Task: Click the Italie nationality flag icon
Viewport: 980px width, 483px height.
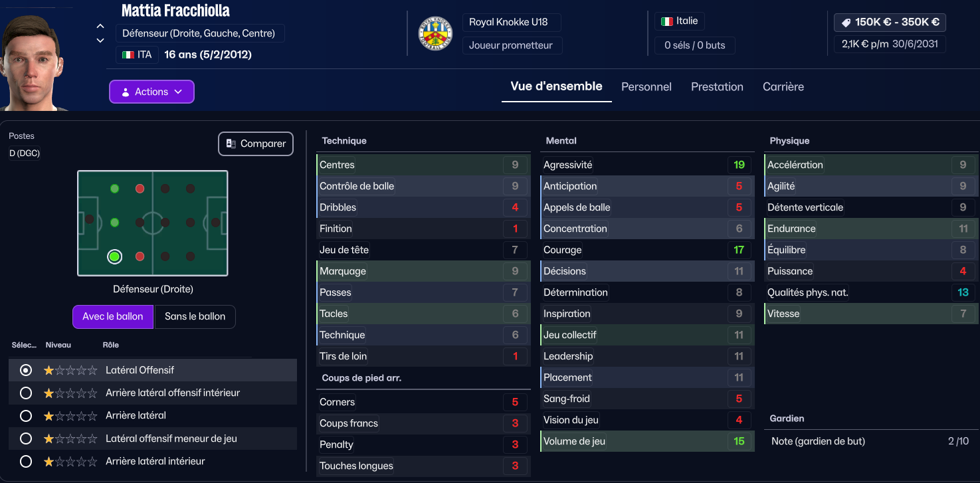Action: click(666, 21)
